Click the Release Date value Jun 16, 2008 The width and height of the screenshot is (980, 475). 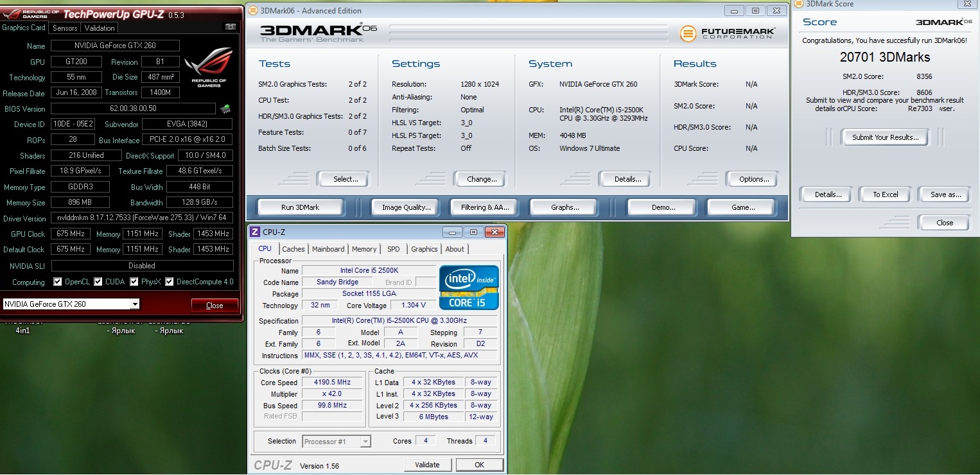[x=76, y=93]
